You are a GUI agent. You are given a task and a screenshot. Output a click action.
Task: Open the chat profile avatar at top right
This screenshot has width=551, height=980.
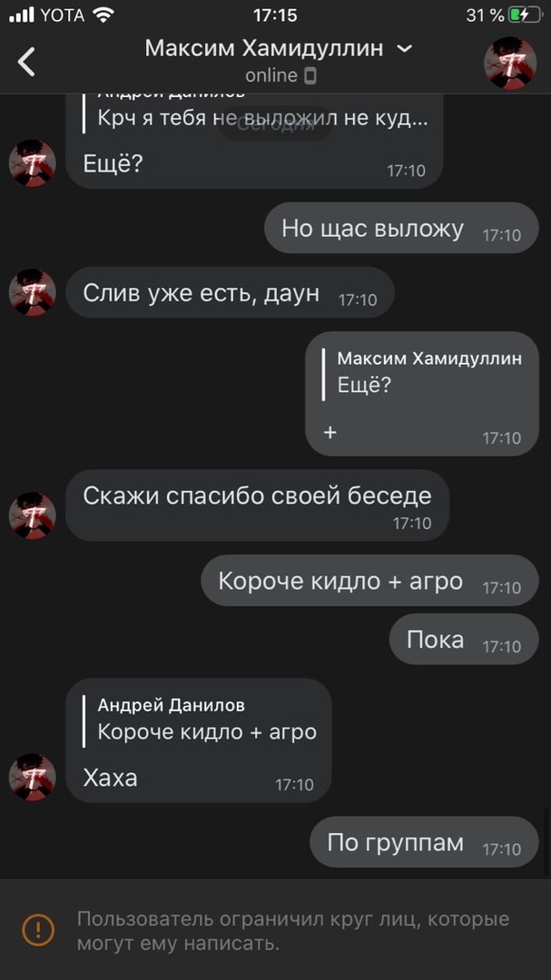coord(510,64)
